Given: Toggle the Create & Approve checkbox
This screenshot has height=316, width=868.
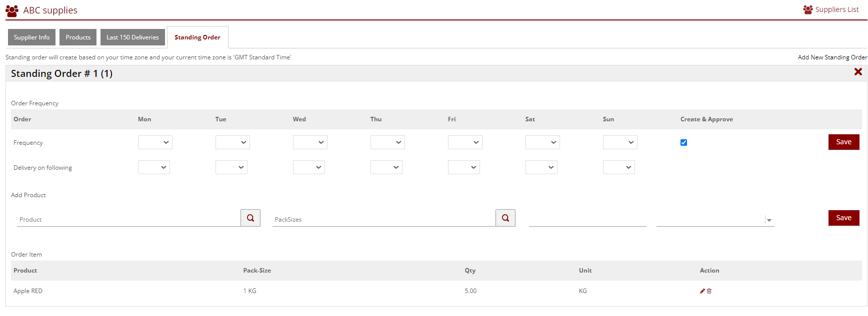Looking at the screenshot, I should point(683,143).
